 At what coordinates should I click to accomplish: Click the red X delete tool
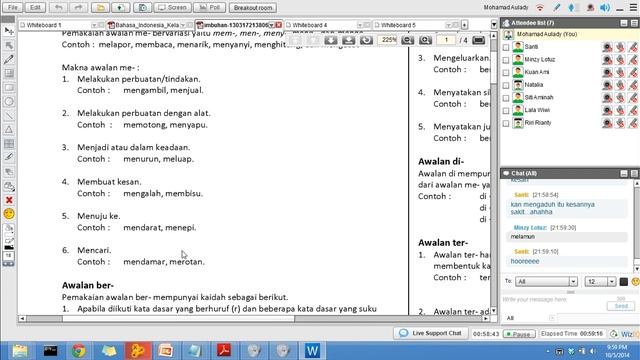tap(9, 200)
